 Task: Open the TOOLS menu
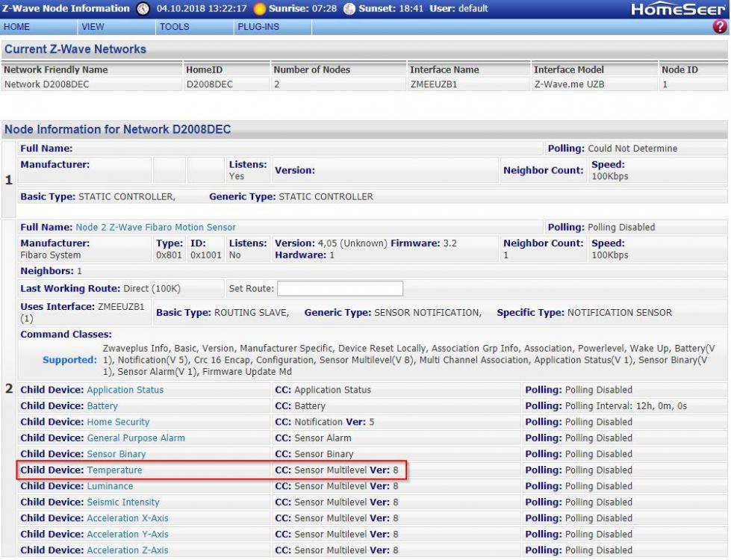click(175, 26)
